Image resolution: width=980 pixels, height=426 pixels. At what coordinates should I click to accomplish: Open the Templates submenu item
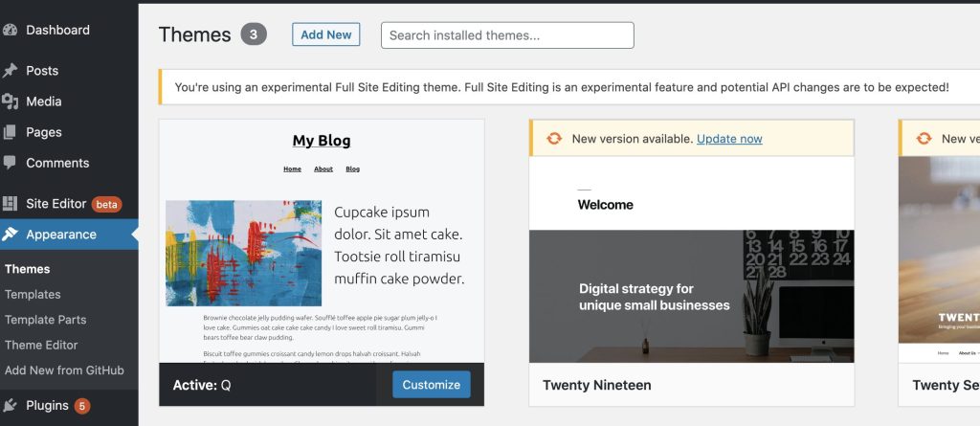click(33, 295)
